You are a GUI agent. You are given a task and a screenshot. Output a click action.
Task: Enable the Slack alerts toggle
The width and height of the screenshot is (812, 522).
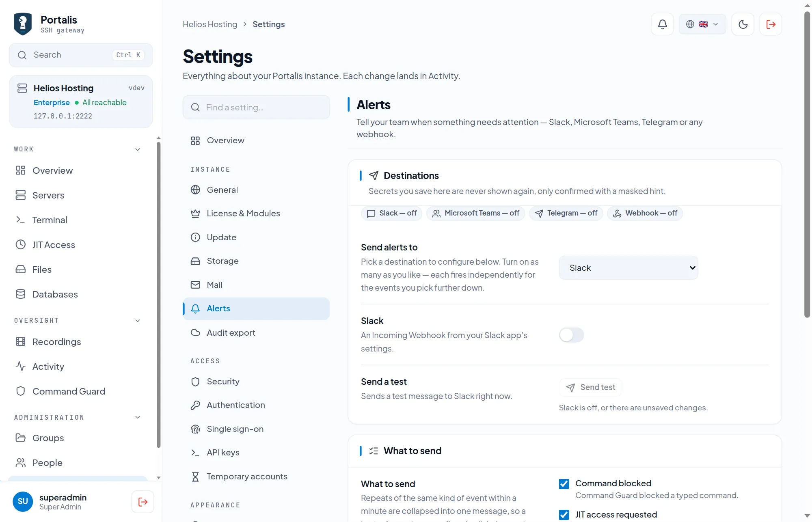(571, 335)
